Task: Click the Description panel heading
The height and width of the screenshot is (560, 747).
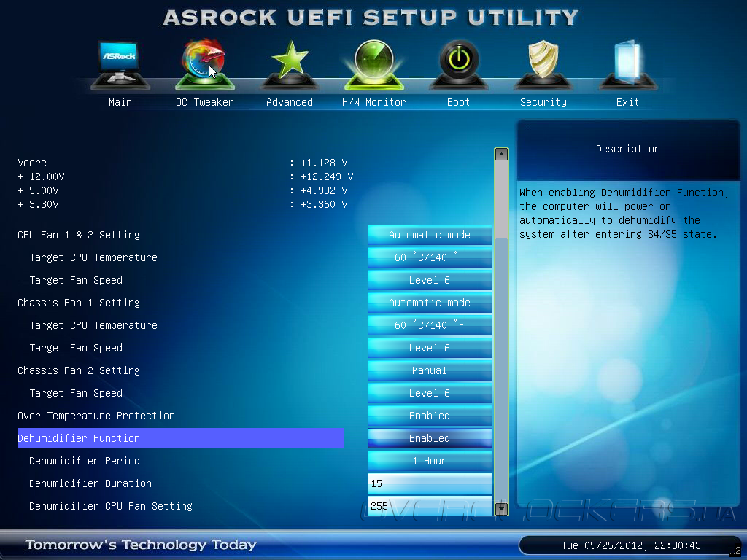Action: (x=628, y=149)
